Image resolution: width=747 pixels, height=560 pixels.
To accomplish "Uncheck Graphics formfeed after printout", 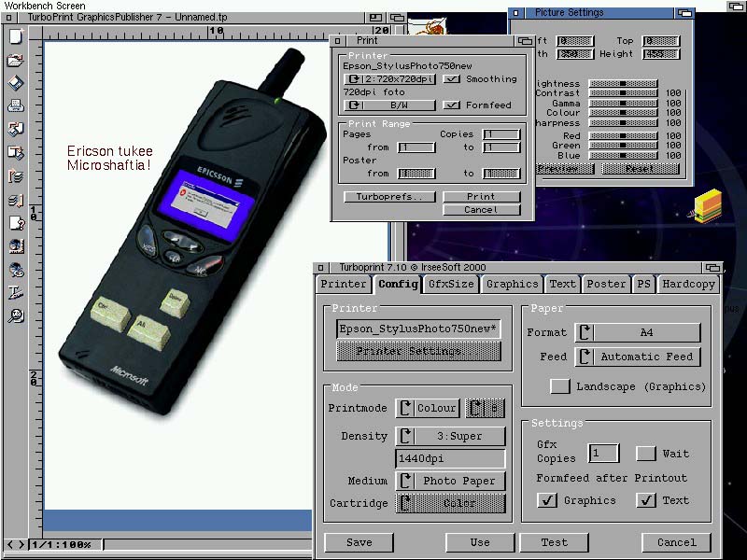I will pyautogui.click(x=547, y=500).
